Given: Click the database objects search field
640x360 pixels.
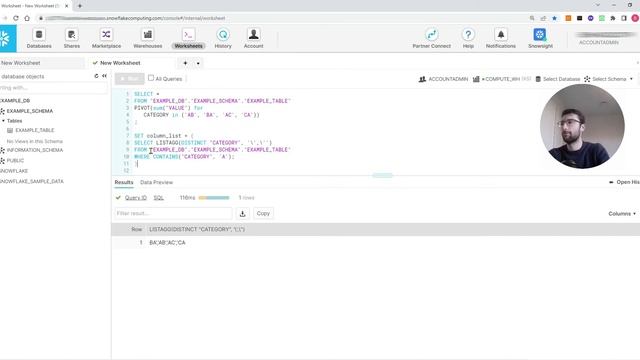Looking at the screenshot, I should [x=53, y=88].
